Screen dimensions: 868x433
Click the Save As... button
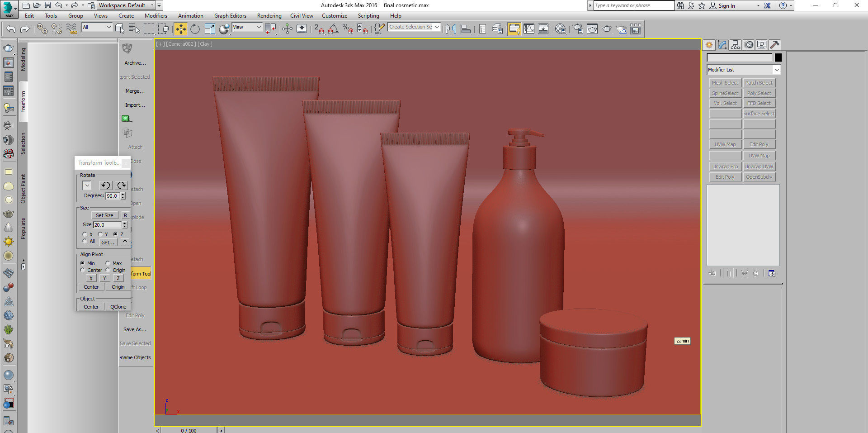(135, 329)
